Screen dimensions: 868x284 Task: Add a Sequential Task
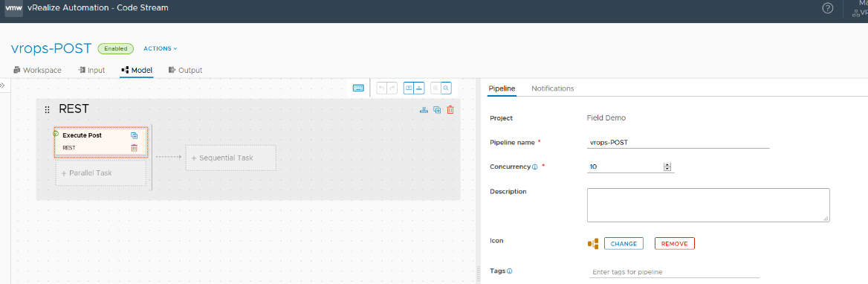tap(231, 158)
